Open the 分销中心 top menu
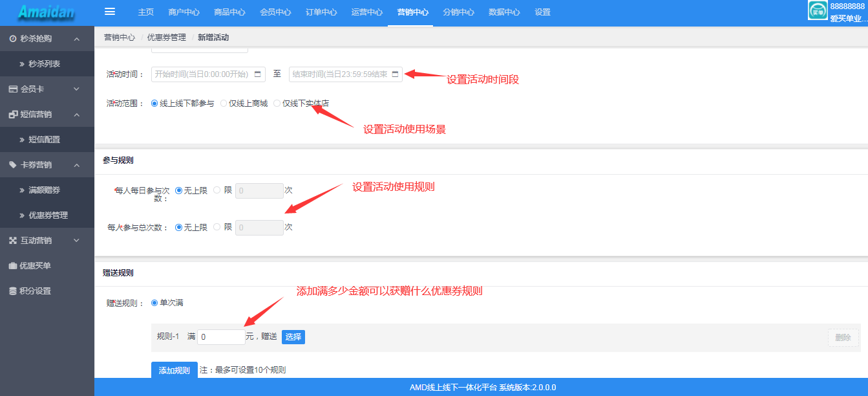The image size is (868, 396). [459, 12]
